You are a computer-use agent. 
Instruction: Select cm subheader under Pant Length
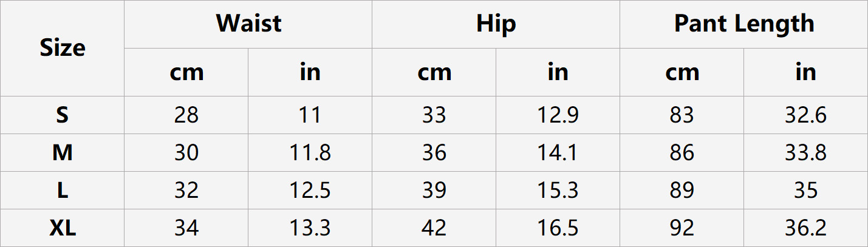(682, 72)
